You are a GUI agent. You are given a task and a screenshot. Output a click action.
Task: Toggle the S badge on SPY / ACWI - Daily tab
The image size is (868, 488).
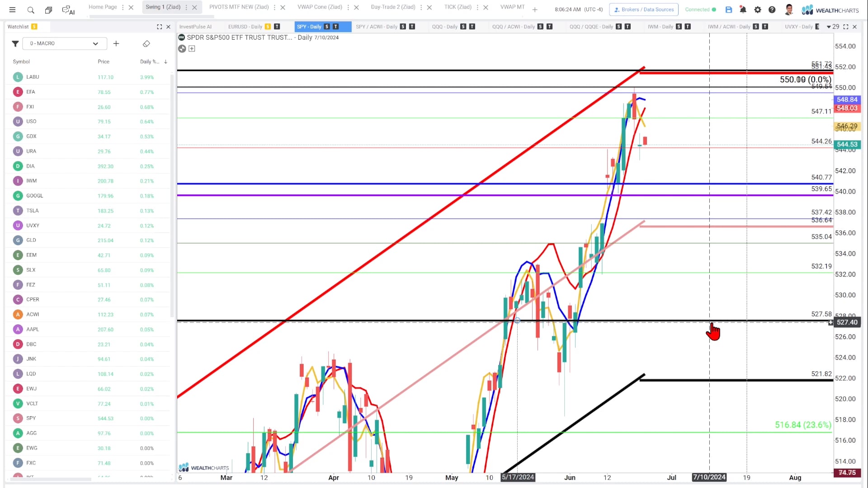tap(403, 27)
